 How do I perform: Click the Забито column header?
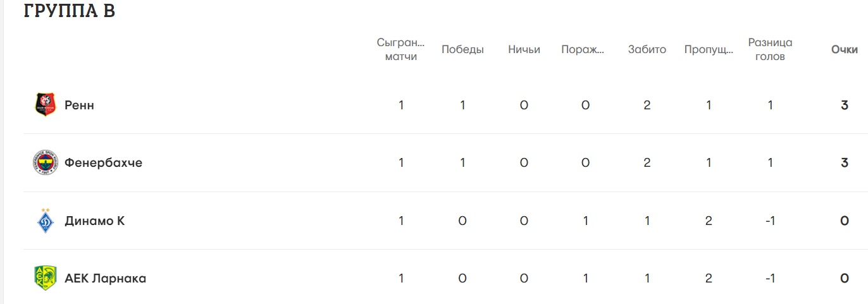point(647,49)
